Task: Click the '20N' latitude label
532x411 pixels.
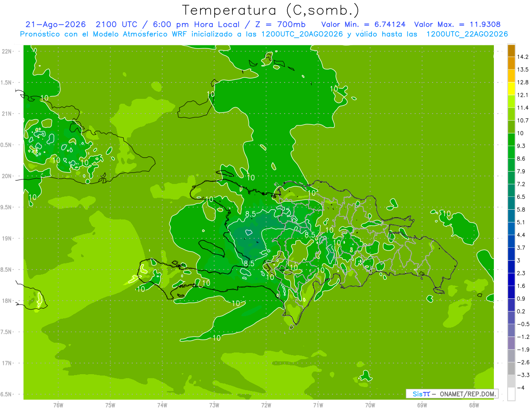Action: pyautogui.click(x=7, y=176)
